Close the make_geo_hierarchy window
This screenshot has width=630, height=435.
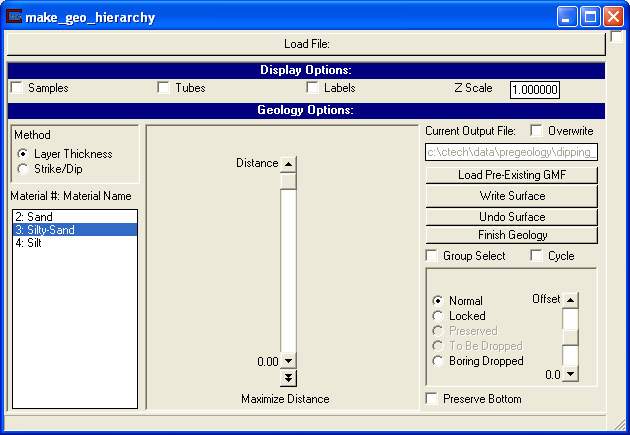pyautogui.click(x=613, y=17)
